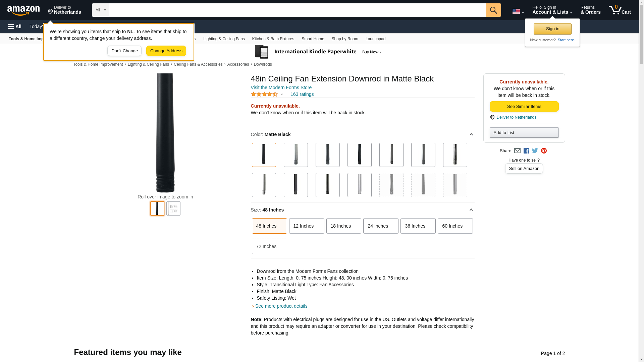
Task: Open the search category All dropdown
Action: pos(101,10)
